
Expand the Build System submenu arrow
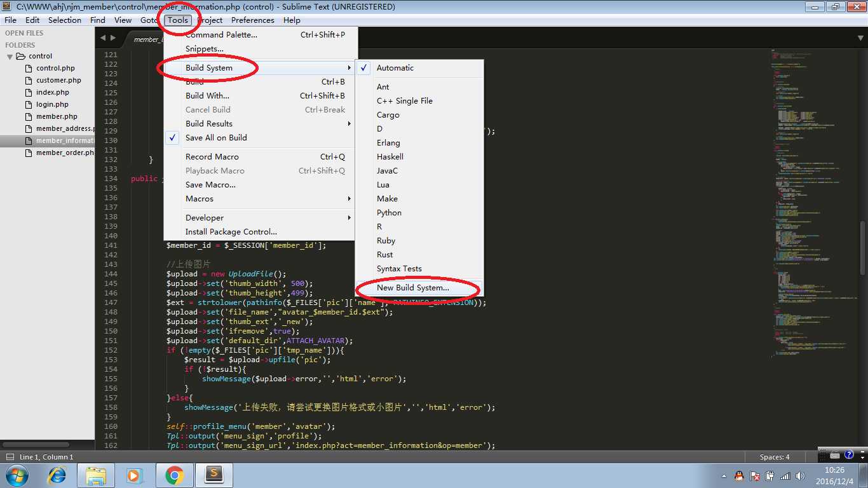349,67
